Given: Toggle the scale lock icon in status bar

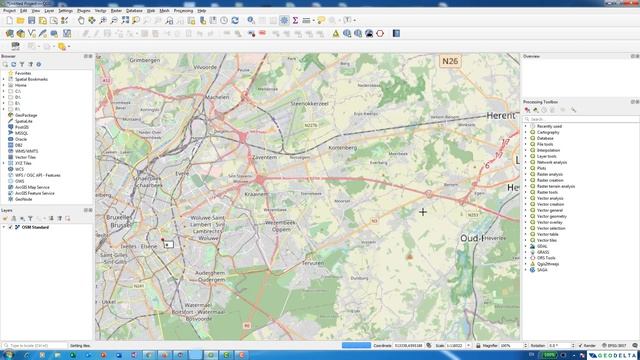Looking at the screenshot, I should (x=478, y=346).
